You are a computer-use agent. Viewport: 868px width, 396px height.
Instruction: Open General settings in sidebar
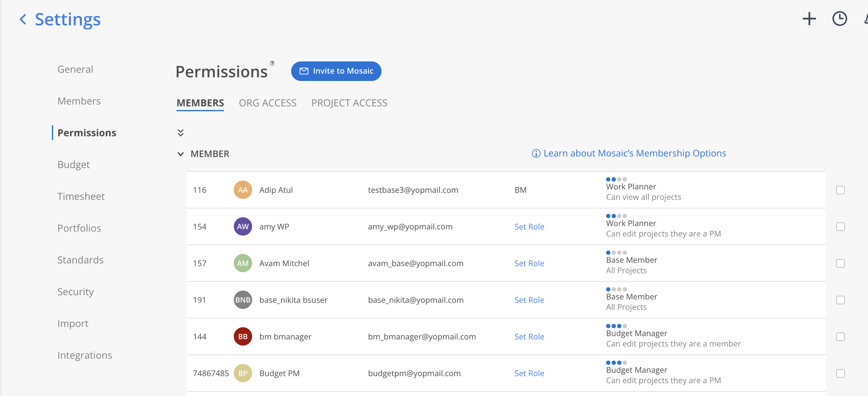75,69
